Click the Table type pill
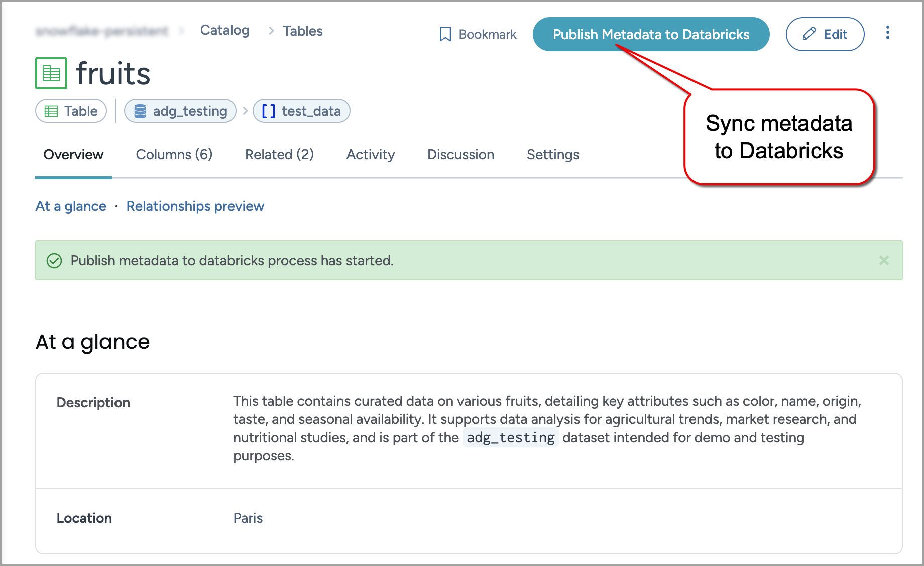Image resolution: width=924 pixels, height=566 pixels. coord(71,111)
